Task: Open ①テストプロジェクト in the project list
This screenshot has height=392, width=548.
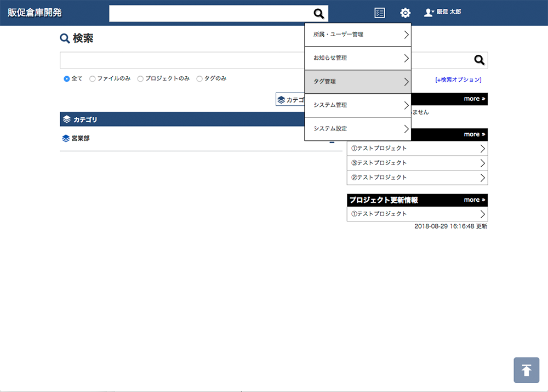Action: tap(417, 148)
